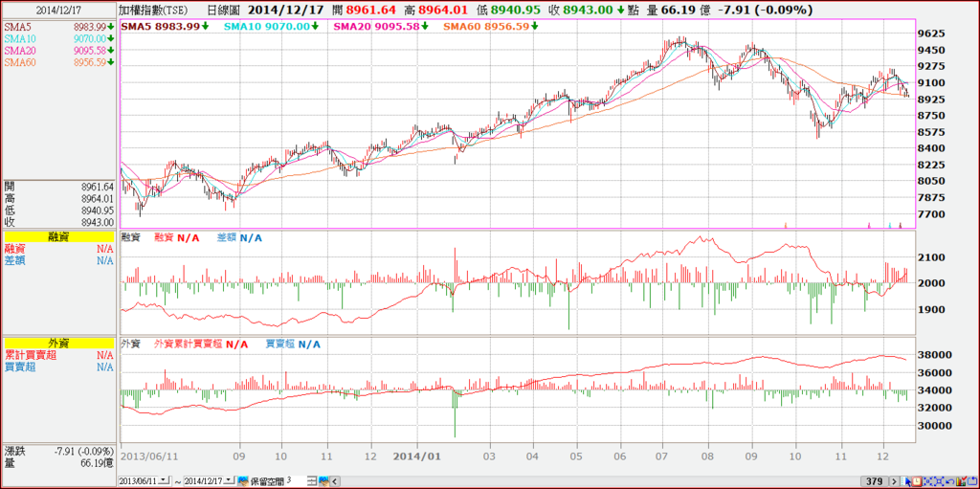Click the 日線圖 chart type label
The image size is (980, 489).
226,10
